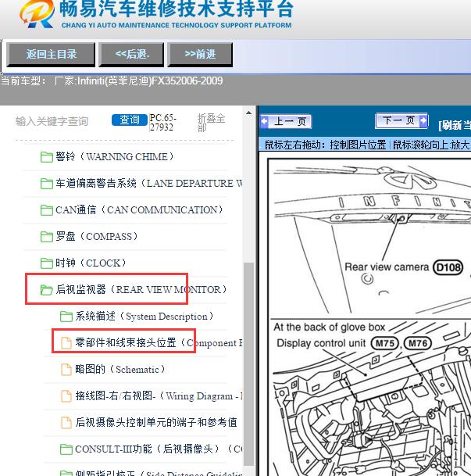The width and height of the screenshot is (471, 476).
Task: Expand CONSULT-III功能(后视摄像头) node
Action: 159,449
